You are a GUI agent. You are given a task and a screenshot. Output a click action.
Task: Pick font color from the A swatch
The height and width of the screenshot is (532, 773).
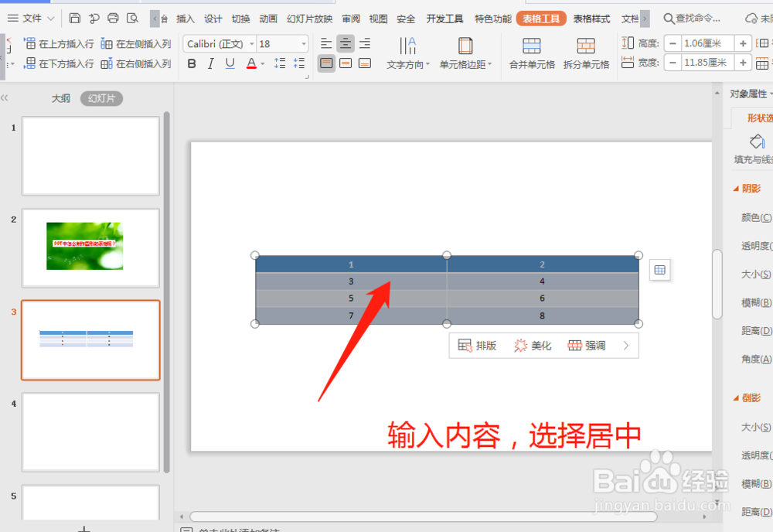pos(251,63)
